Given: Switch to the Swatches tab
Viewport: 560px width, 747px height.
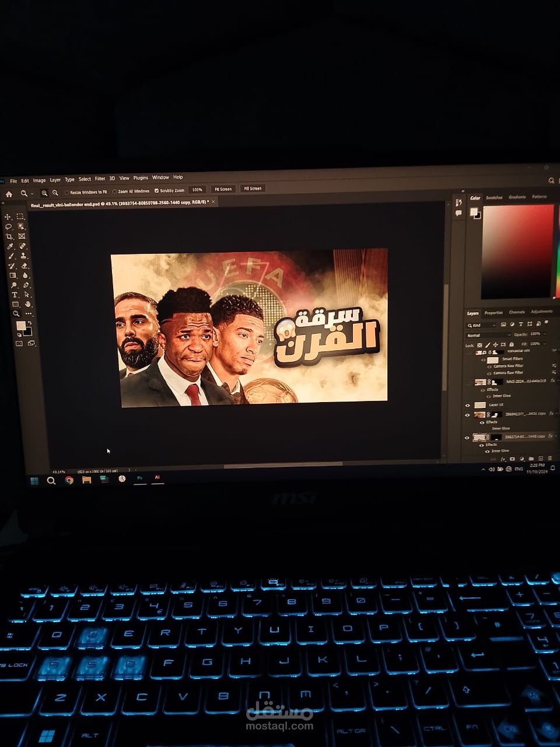Looking at the screenshot, I should [x=494, y=198].
